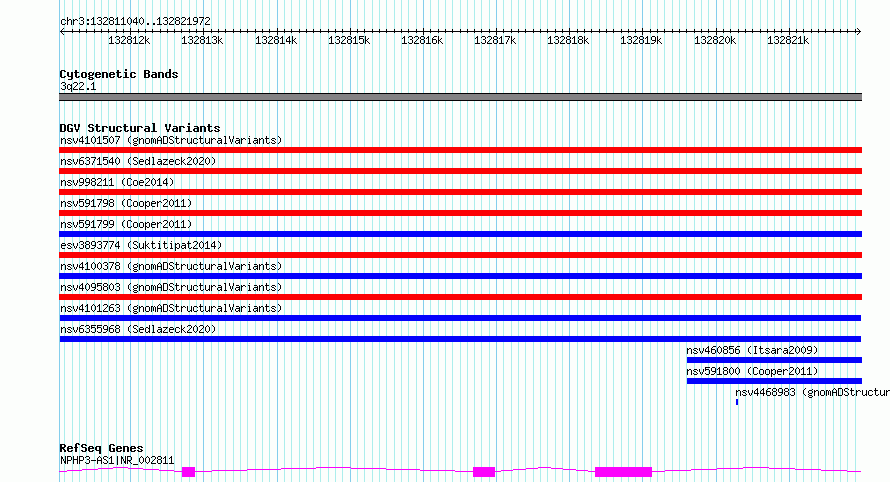Click the left arrowhead of the ruler
Screen dimensions: 890x482
62,32
